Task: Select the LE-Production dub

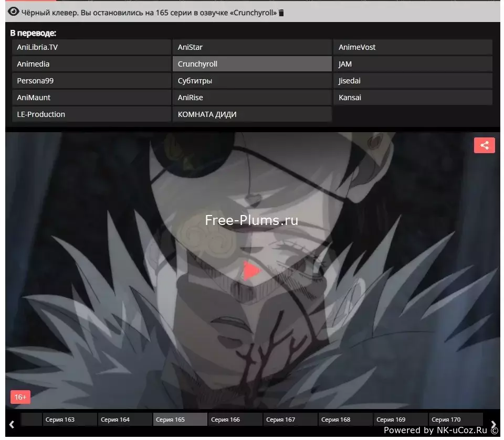Action: click(91, 114)
